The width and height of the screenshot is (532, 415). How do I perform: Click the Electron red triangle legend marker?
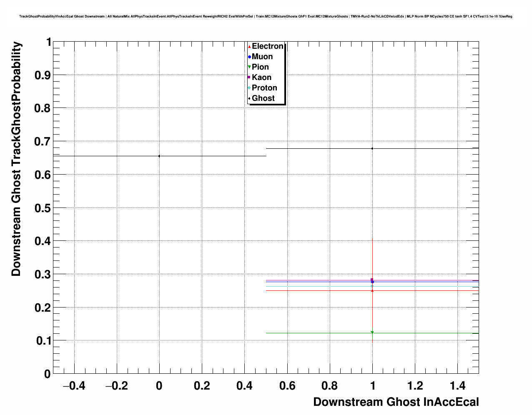click(249, 47)
